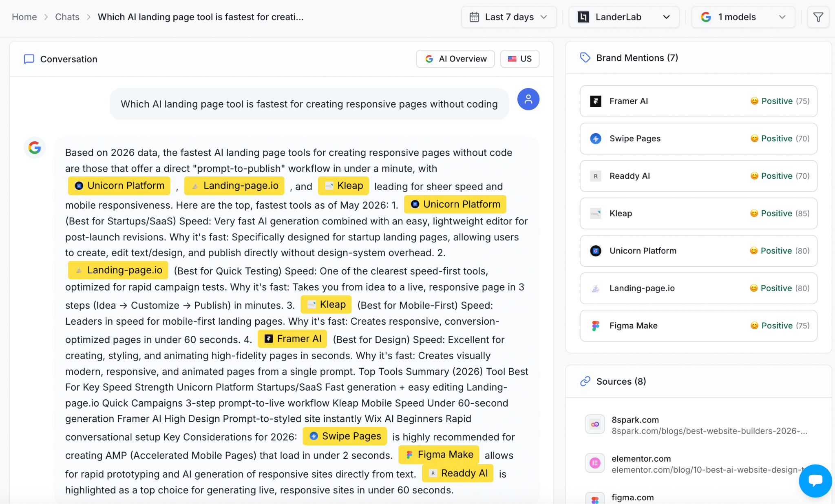
Task: Click the Kleap tag before 'leading for sheer speed'
Action: pos(343,186)
